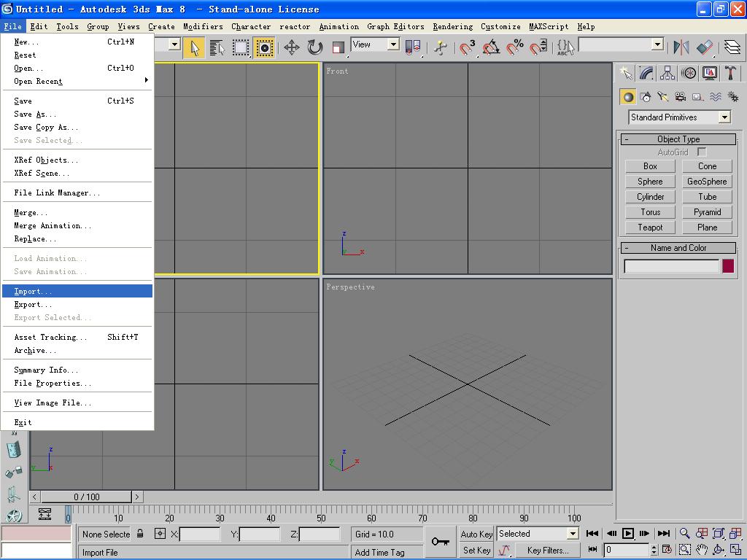Open the Rendering menu
The width and height of the screenshot is (747, 560).
point(452,27)
